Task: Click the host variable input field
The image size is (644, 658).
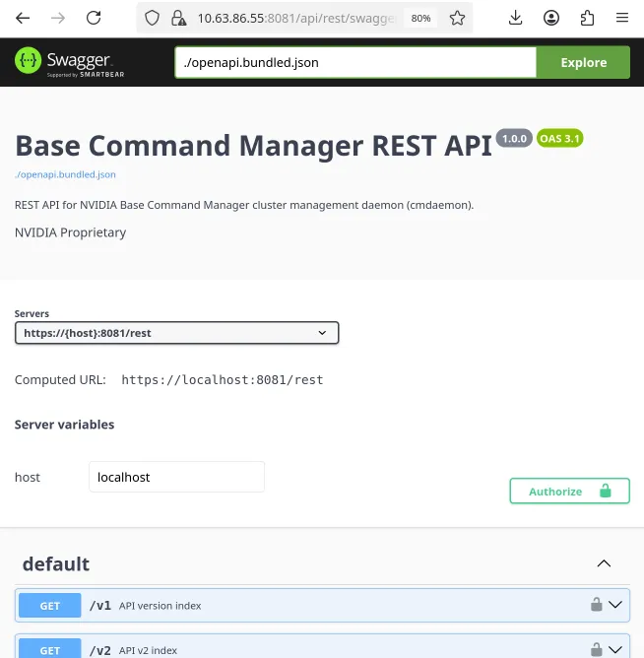Action: click(x=176, y=477)
